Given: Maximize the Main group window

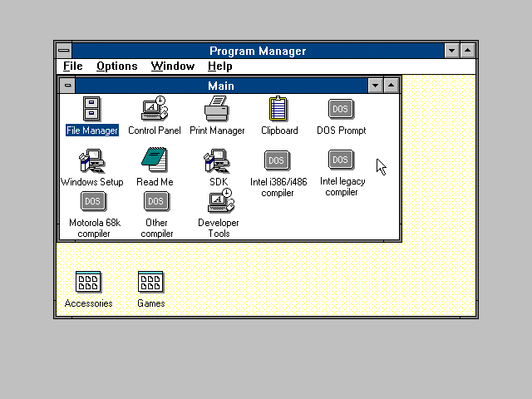Looking at the screenshot, I should tap(392, 86).
